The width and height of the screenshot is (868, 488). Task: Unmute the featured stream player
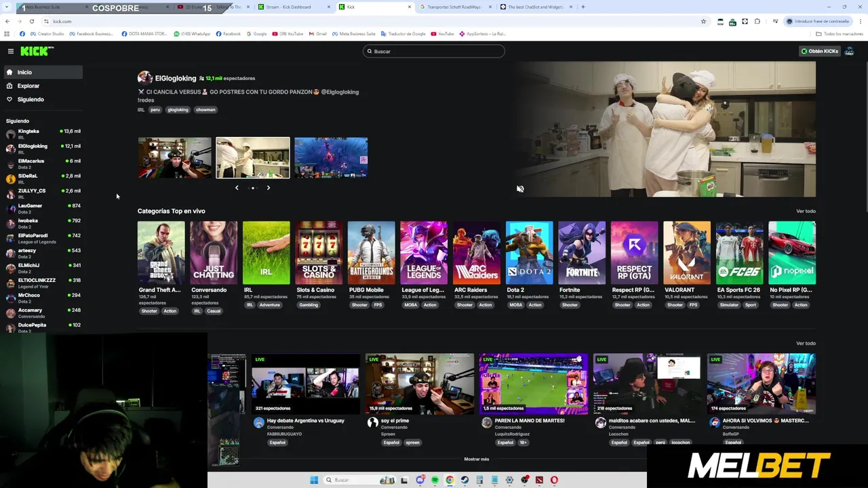(520, 189)
